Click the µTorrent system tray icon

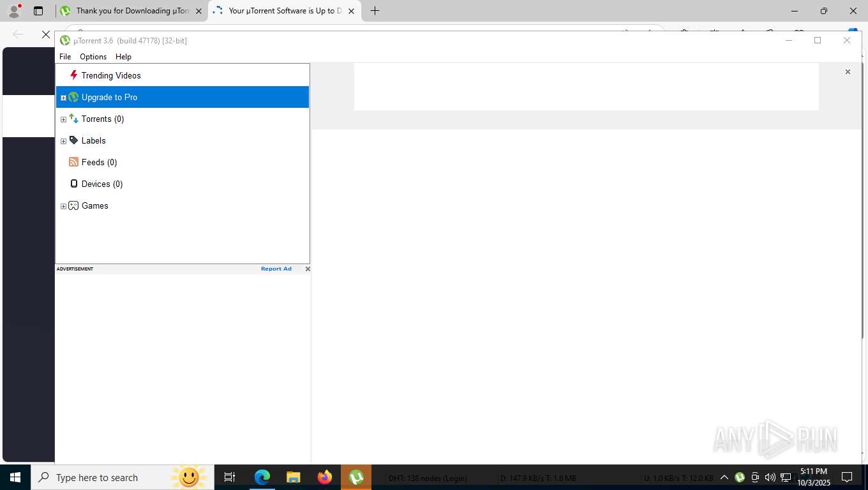pos(740,477)
